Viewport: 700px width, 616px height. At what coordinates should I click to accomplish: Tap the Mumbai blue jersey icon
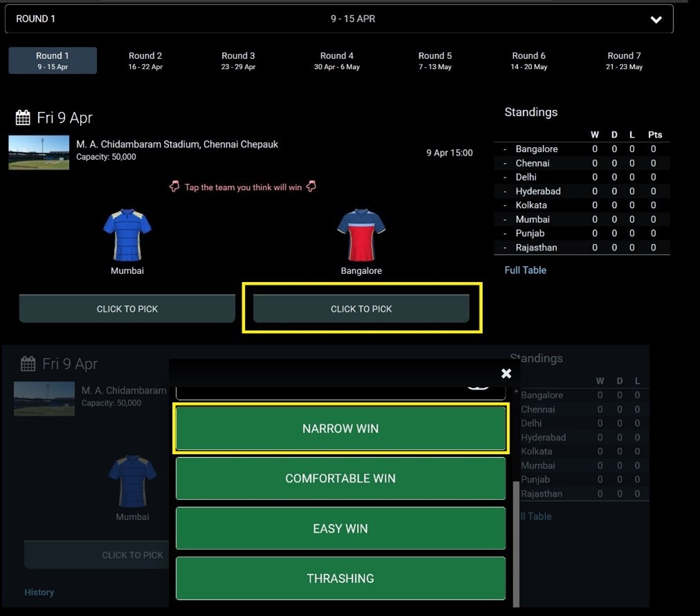click(127, 234)
